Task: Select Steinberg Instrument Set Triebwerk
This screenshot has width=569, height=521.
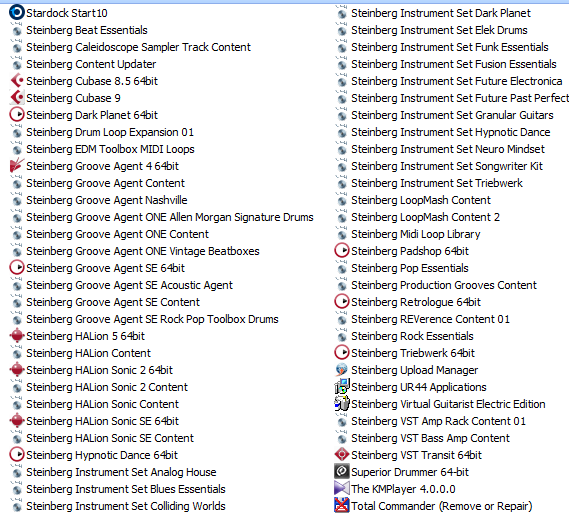Action: click(437, 183)
